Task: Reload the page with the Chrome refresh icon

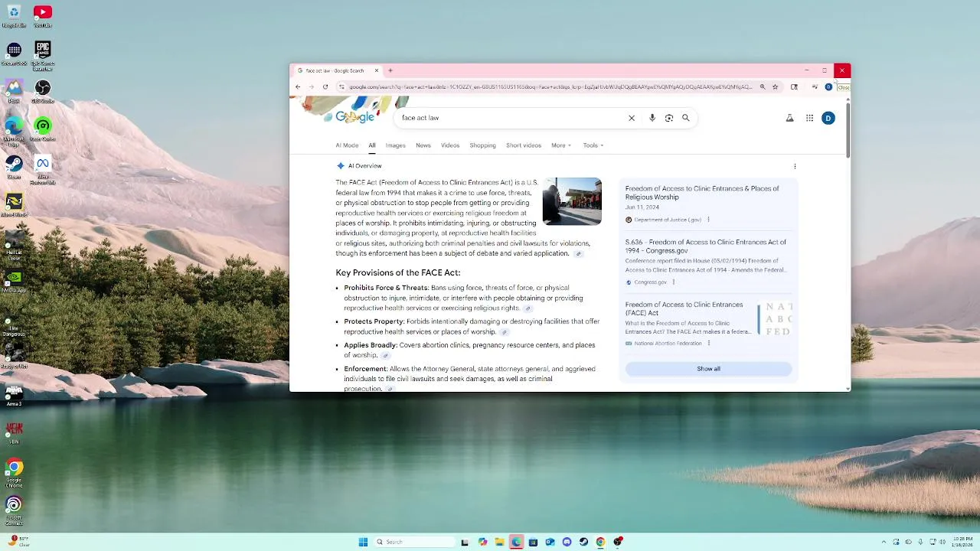Action: click(x=325, y=86)
